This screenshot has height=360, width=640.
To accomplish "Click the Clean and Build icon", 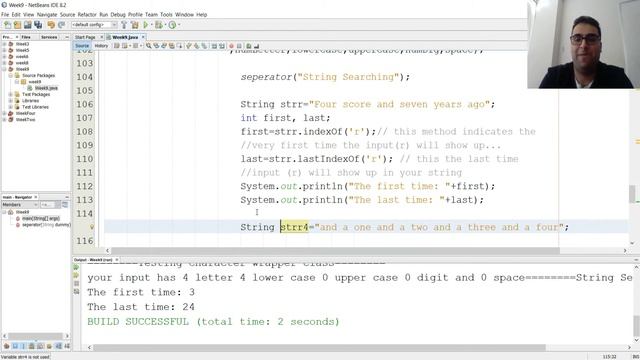I will pyautogui.click(x=135, y=25).
